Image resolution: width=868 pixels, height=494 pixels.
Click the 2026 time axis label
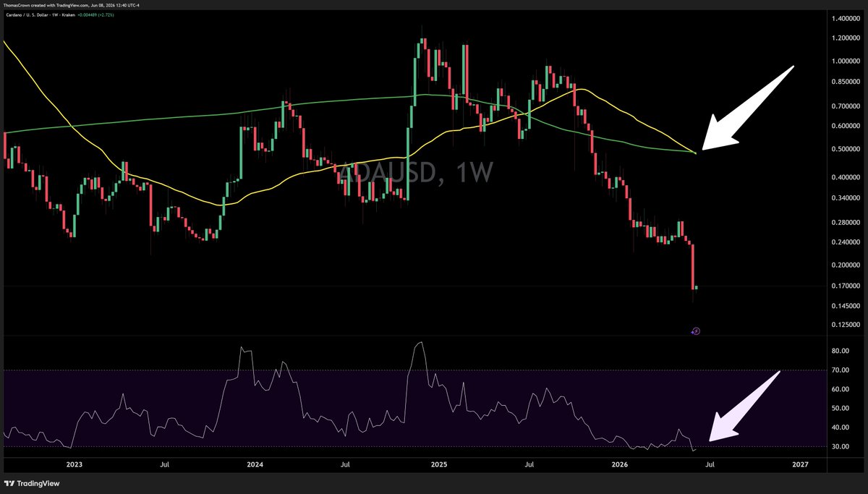coord(618,464)
